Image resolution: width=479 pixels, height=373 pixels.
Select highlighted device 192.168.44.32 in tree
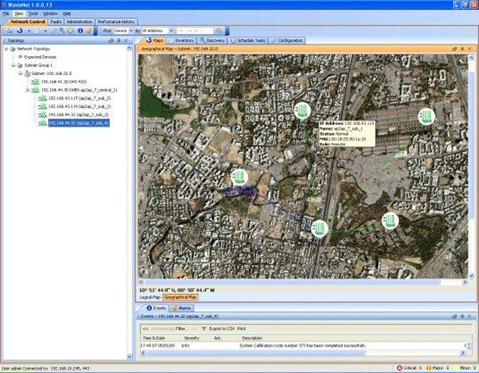(x=79, y=123)
